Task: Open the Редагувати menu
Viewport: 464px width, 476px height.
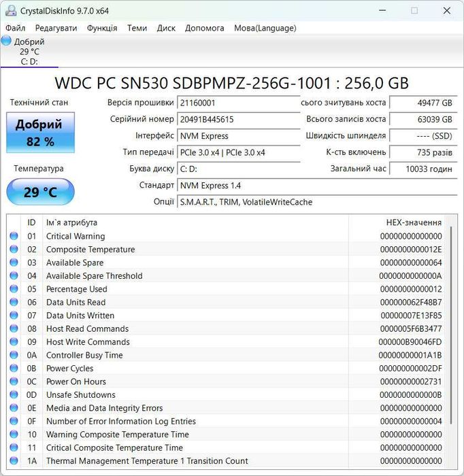Action: [56, 29]
